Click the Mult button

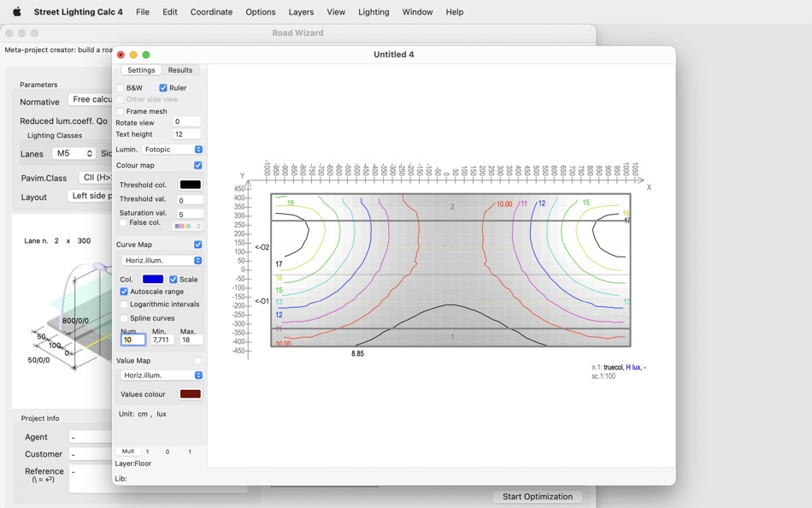[x=128, y=452]
